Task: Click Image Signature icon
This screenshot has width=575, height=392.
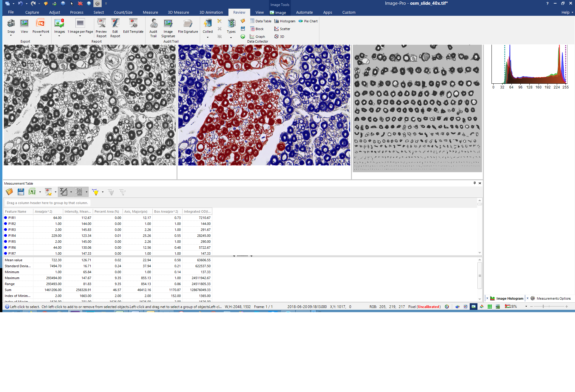Action: coord(168,23)
